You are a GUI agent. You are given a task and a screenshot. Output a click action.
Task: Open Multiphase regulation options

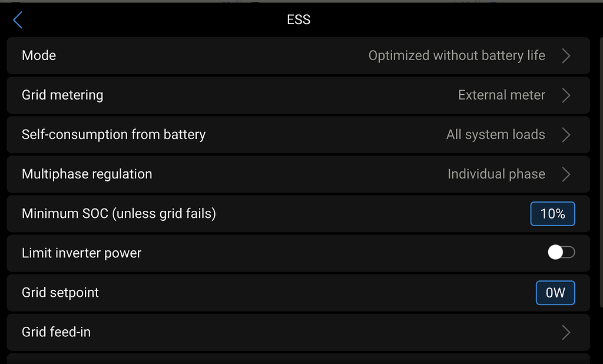coord(236,174)
